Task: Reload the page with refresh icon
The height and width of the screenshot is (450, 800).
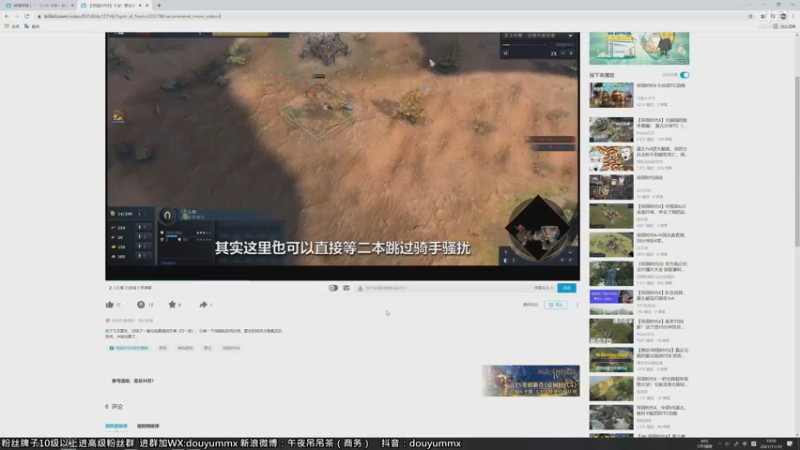Action: click(x=27, y=16)
